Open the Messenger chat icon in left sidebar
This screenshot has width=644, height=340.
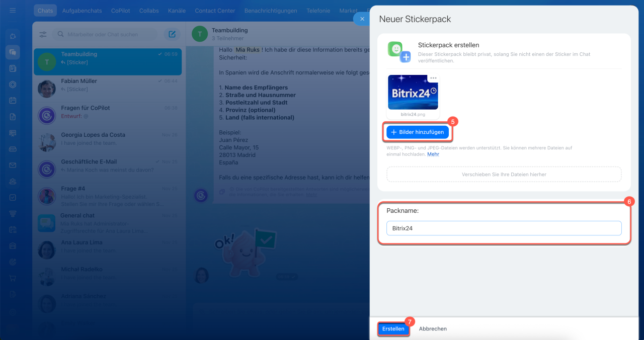click(13, 52)
